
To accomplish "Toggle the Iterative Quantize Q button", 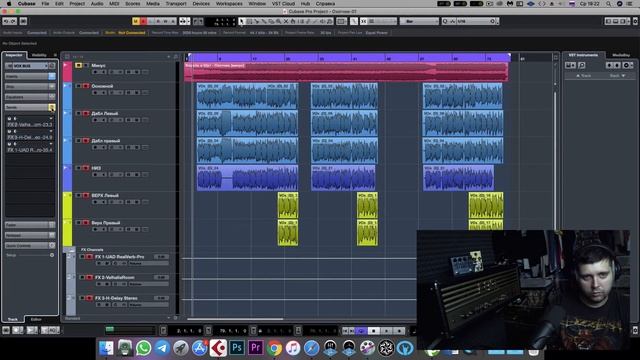I will [x=445, y=21].
